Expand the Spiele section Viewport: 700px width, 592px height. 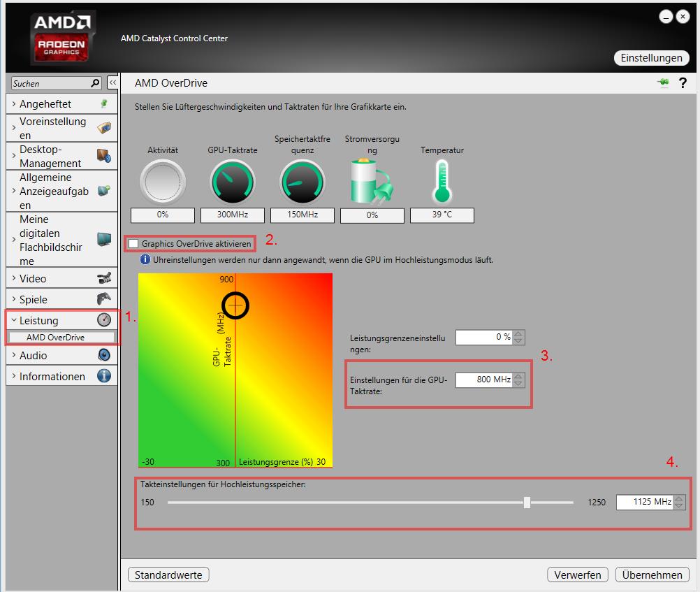click(14, 299)
